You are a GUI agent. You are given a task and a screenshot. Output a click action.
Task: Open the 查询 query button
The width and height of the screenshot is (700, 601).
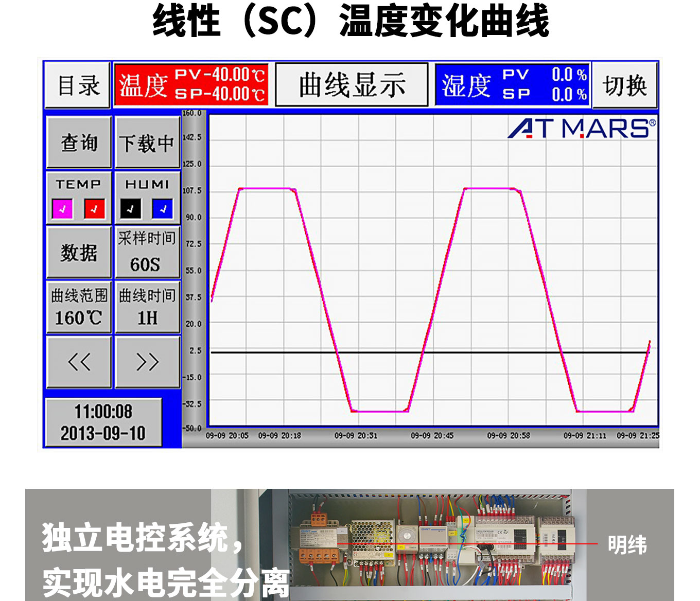[79, 143]
